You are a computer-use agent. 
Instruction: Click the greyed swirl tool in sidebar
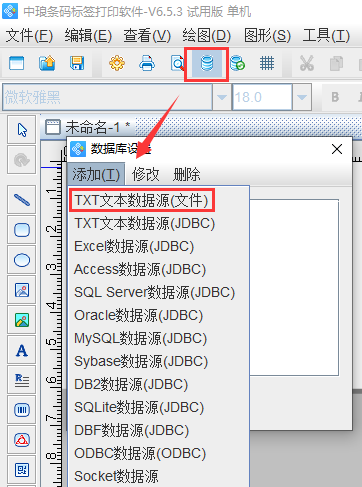(x=22, y=160)
